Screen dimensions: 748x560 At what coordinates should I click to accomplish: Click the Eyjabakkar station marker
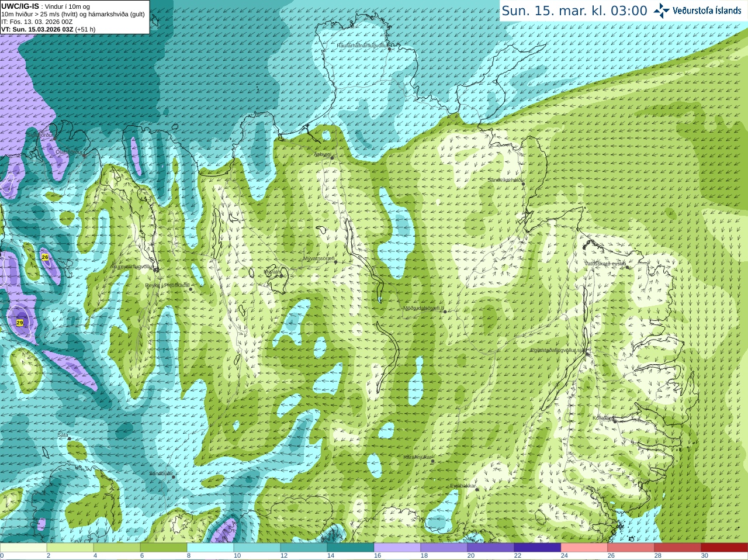click(477, 489)
